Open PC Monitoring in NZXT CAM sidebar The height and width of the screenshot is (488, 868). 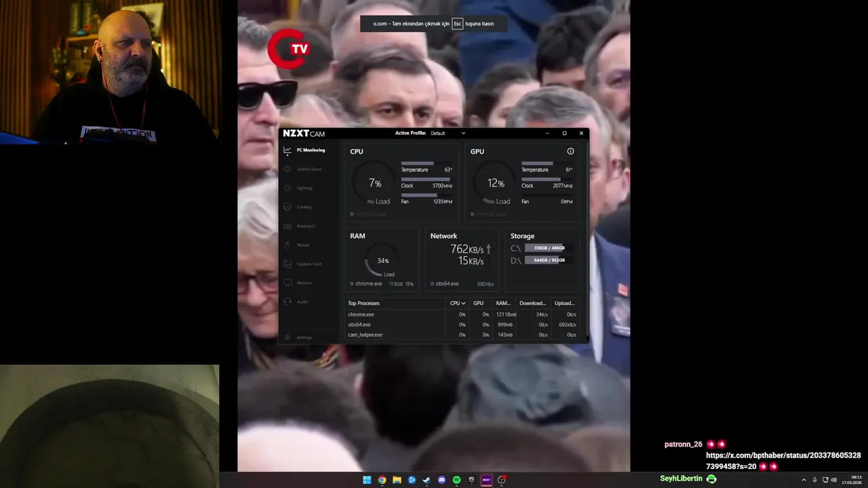304,150
